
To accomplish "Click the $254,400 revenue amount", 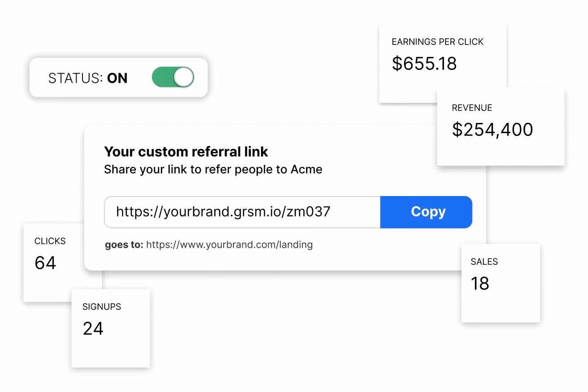I will pos(492,130).
